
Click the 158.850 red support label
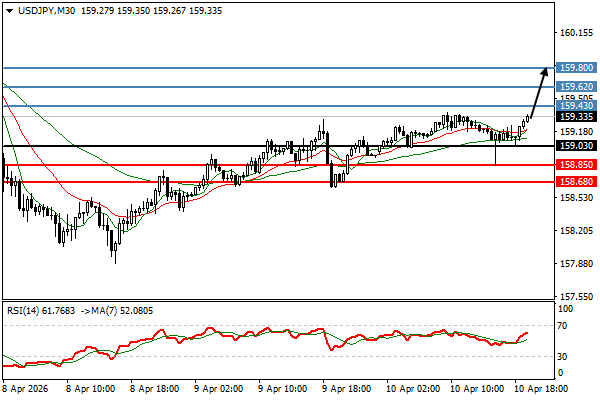[576, 165]
